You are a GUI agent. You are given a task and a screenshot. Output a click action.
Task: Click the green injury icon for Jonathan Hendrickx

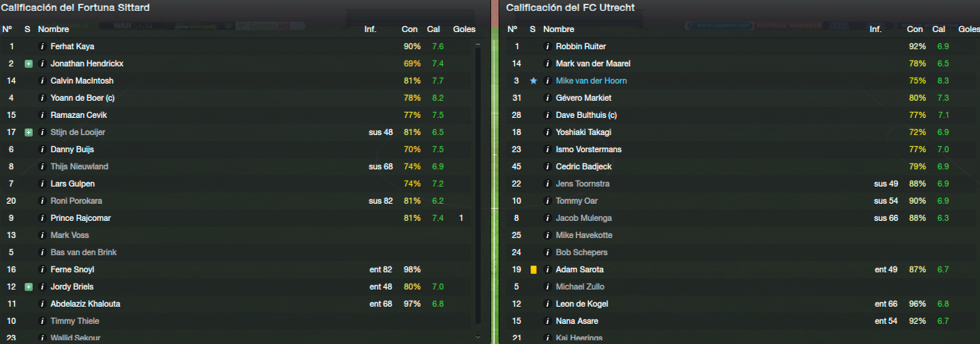pyautogui.click(x=28, y=63)
